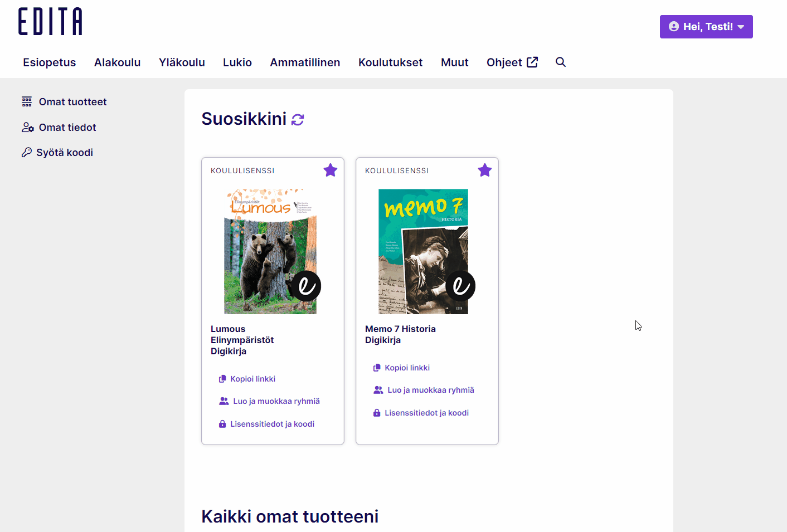The width and height of the screenshot is (787, 532).
Task: Select Koulutukset in the top navigation
Action: pyautogui.click(x=391, y=62)
